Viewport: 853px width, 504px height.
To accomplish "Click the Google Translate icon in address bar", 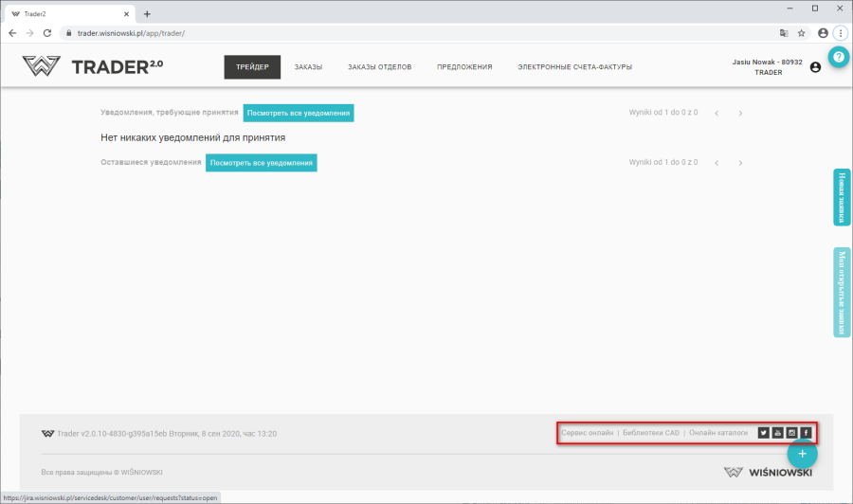I will point(783,32).
